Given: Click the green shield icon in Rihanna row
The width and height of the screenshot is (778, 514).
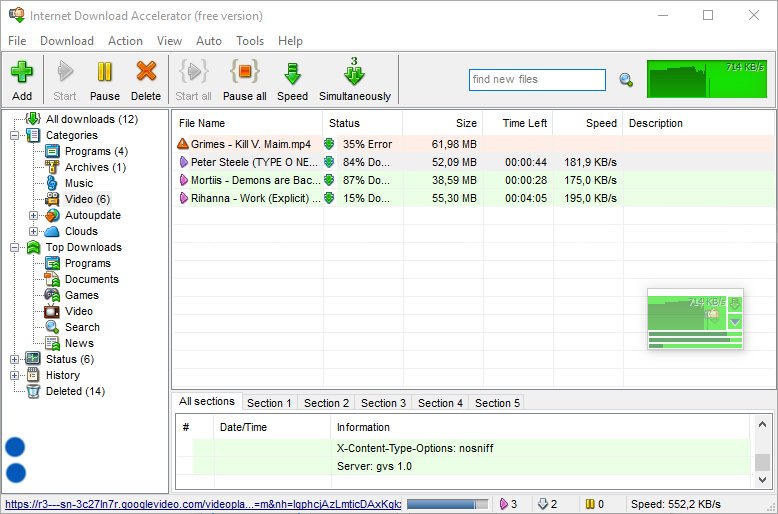Looking at the screenshot, I should pyautogui.click(x=329, y=198).
